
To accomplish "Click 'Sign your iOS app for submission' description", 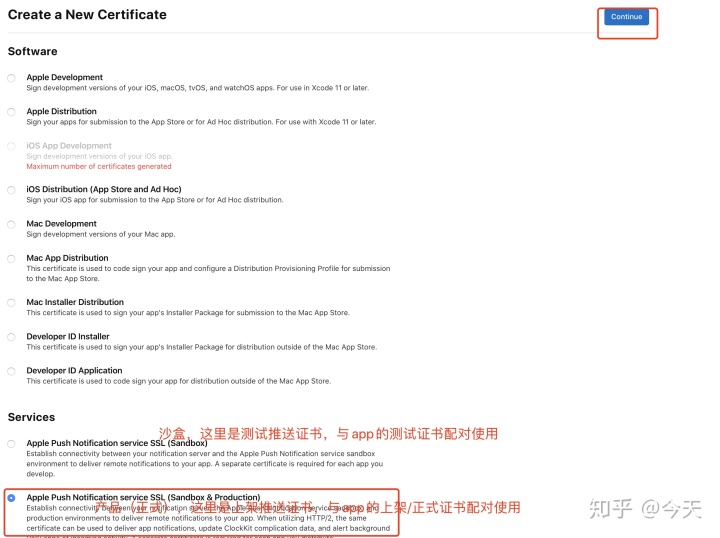I will pos(155,200).
